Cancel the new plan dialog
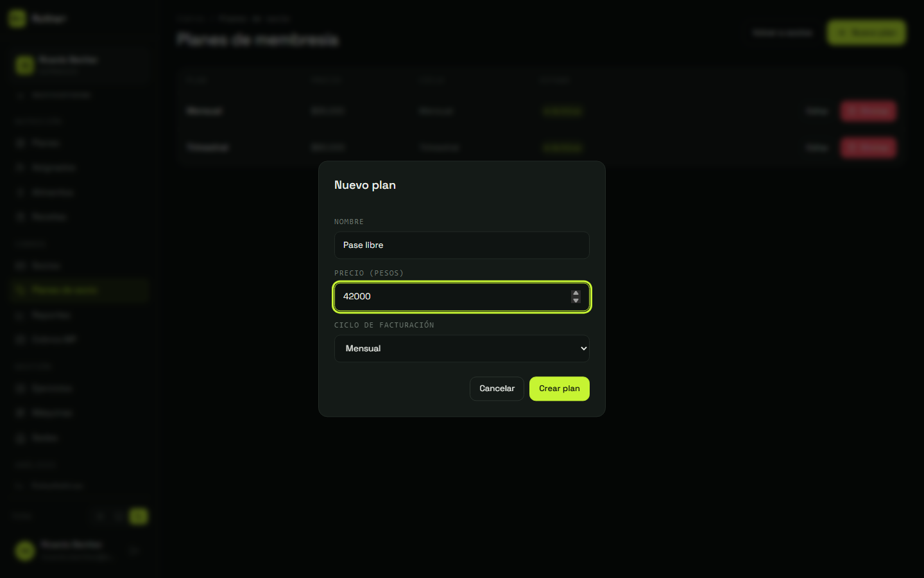Image resolution: width=924 pixels, height=578 pixels. pos(497,389)
